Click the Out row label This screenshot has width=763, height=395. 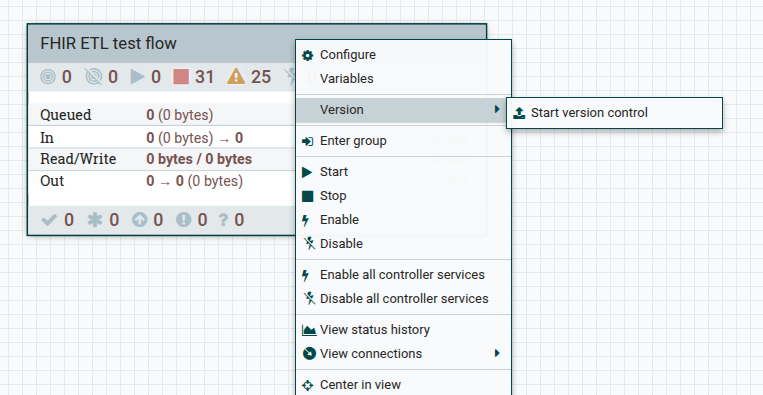52,181
